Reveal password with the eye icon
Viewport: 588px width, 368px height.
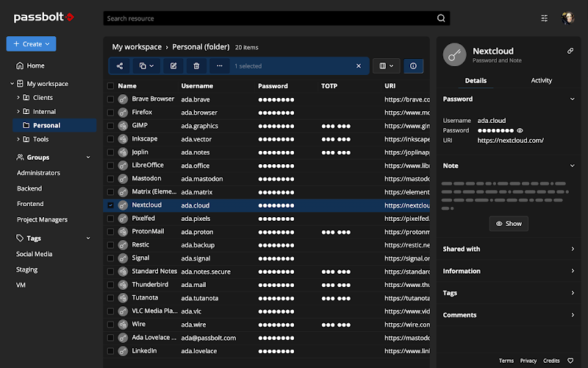(520, 130)
